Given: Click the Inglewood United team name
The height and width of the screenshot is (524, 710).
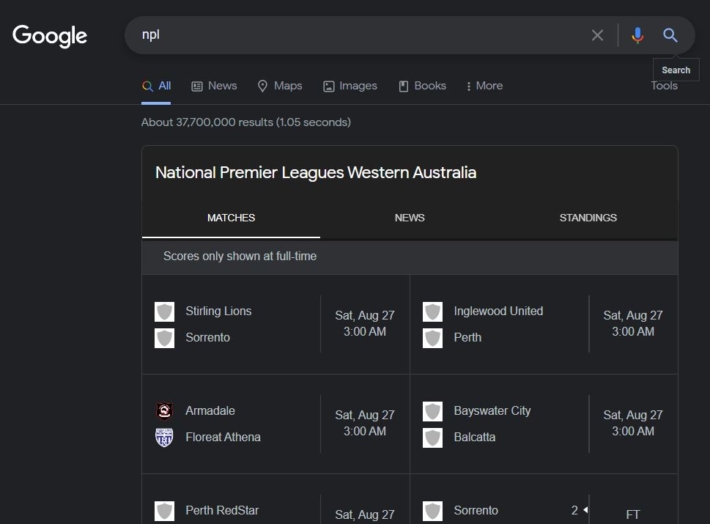Looking at the screenshot, I should click(498, 311).
